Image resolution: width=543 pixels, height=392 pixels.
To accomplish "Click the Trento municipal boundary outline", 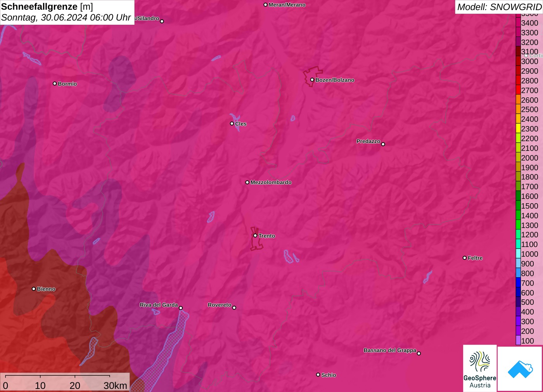I will point(256,238).
